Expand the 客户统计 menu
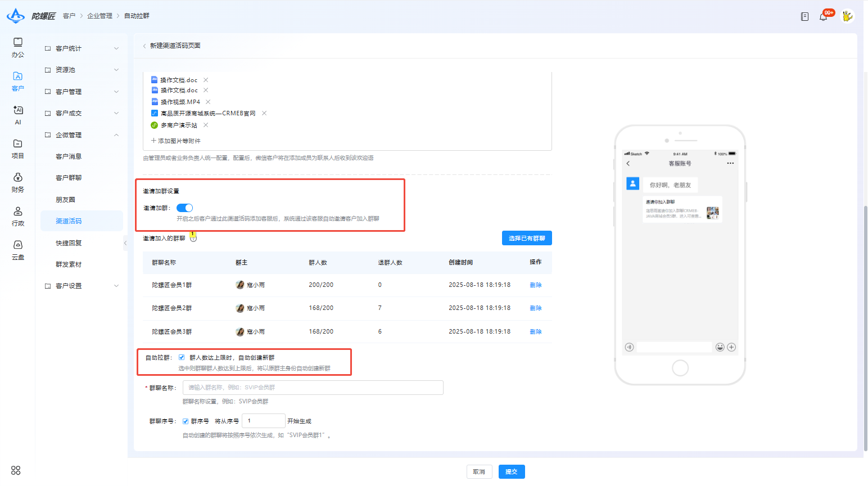The width and height of the screenshot is (868, 490). click(82, 48)
